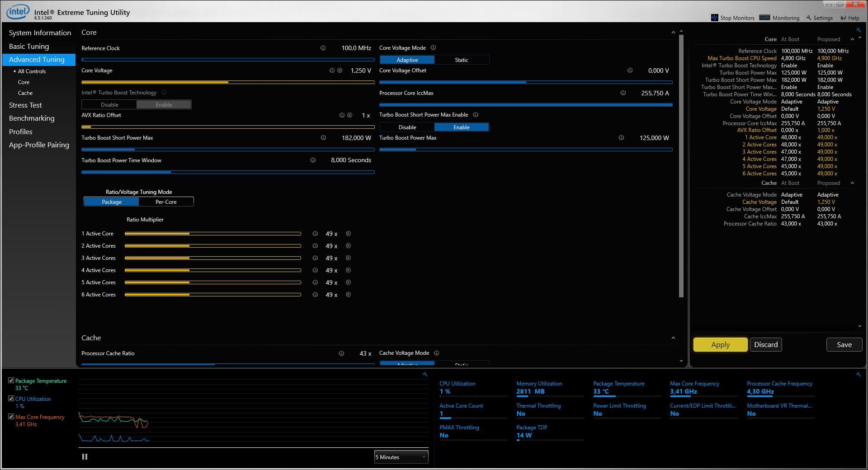Click the info icon next to Core Voltage
This screenshot has width=868, height=470.
coord(332,70)
